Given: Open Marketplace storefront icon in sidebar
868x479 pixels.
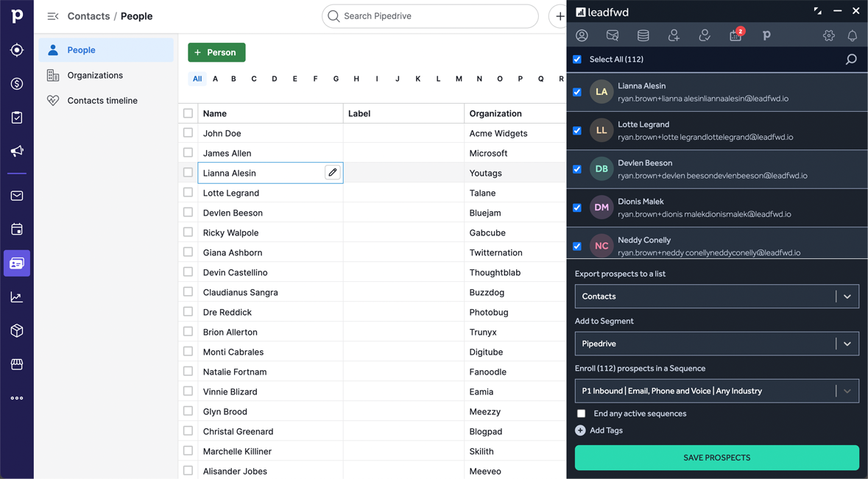Looking at the screenshot, I should [x=17, y=364].
